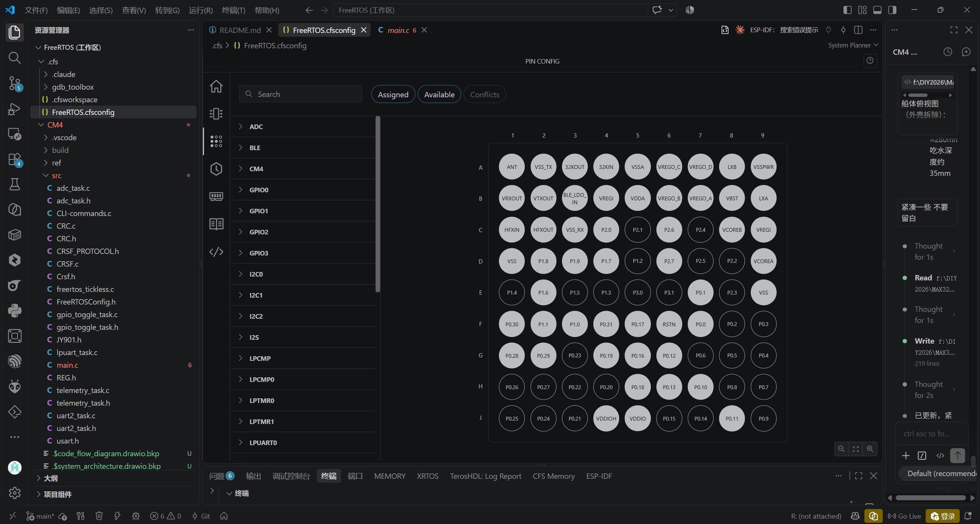Go to the config tool Home page
Image resolution: width=980 pixels, height=524 pixels.
[216, 86]
